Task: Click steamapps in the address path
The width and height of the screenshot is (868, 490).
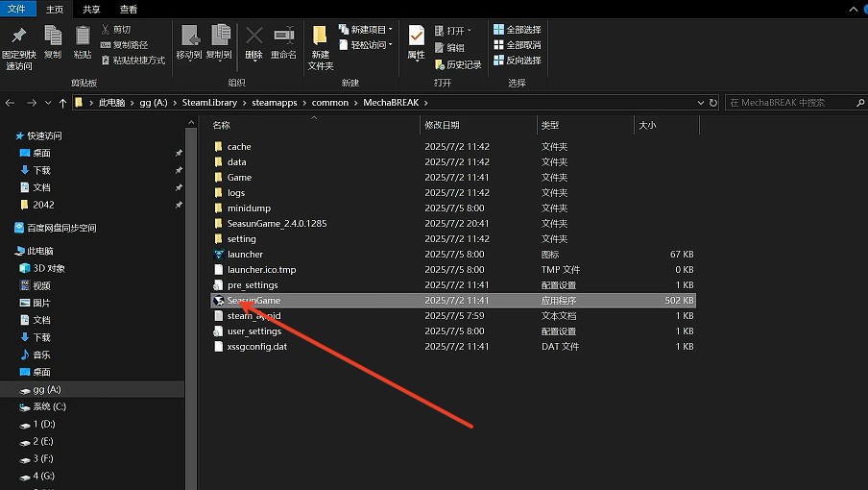Action: pyautogui.click(x=275, y=102)
